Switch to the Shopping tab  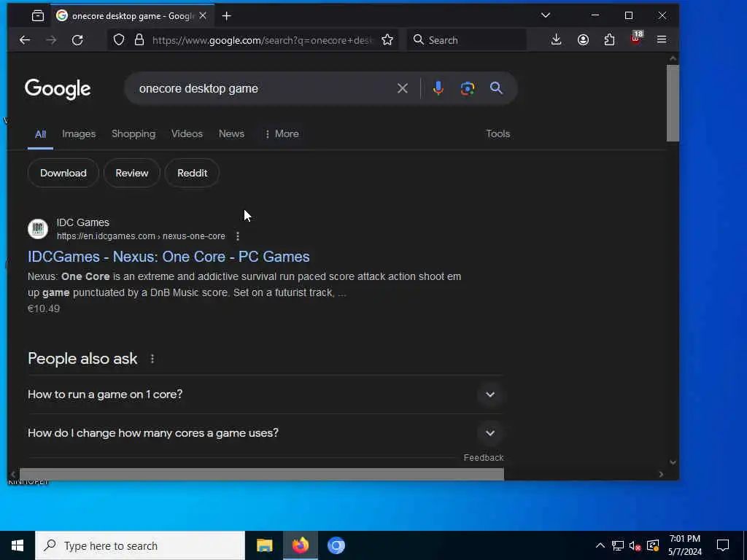[x=133, y=134]
